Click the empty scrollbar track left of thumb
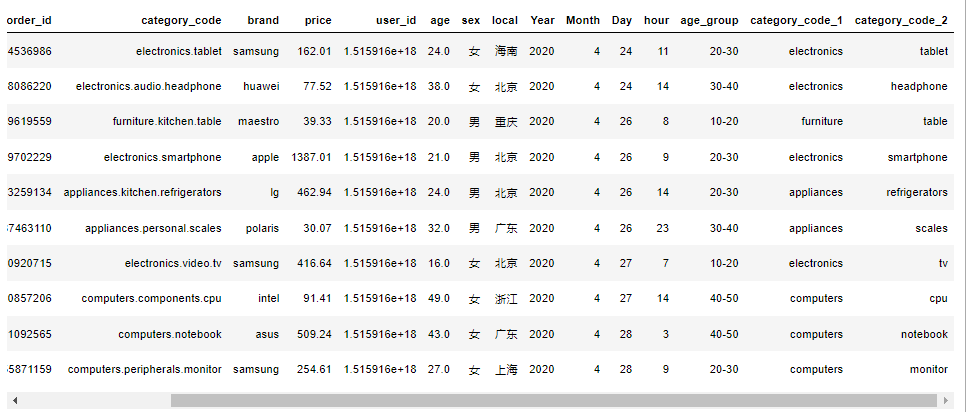 (96, 401)
